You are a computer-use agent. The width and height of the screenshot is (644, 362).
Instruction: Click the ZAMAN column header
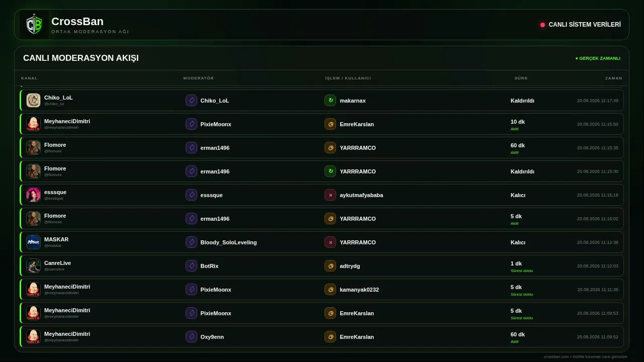614,78
